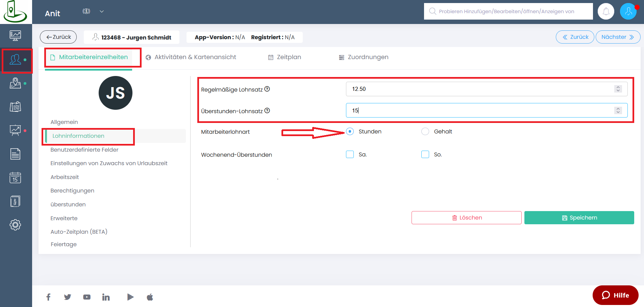644x307 pixels.
Task: Click the LinkedIn icon in footer
Action: pos(106,297)
